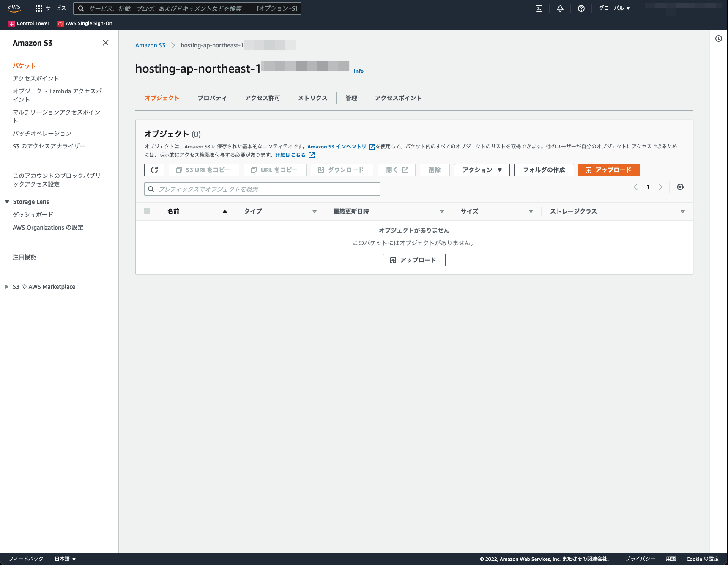Toggle the select-all objects checkbox
This screenshot has height=565, width=728.
[x=147, y=211]
